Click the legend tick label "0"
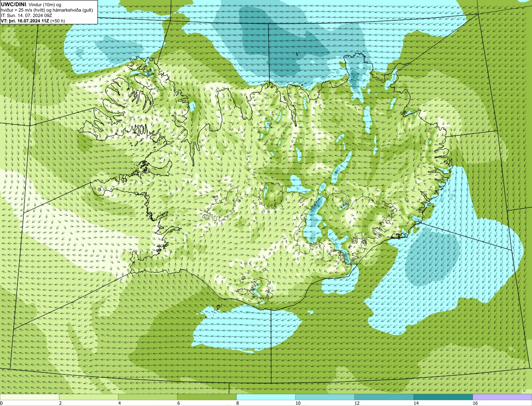The width and height of the screenshot is (532, 406). click(1, 403)
